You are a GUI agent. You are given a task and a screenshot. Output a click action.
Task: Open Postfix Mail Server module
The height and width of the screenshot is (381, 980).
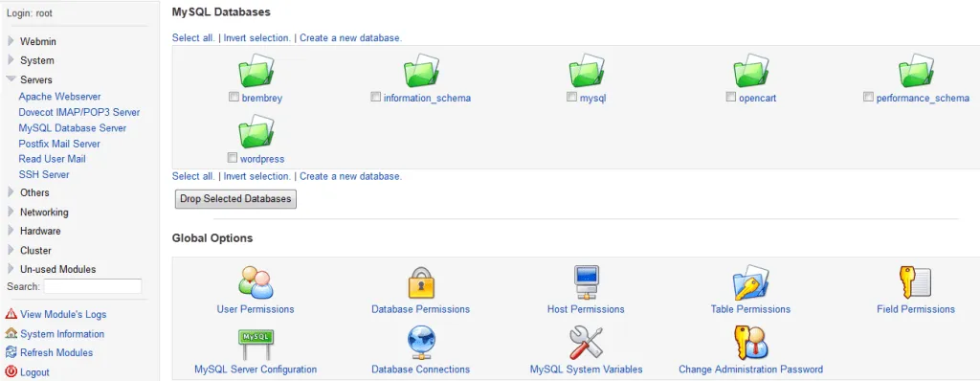click(59, 144)
